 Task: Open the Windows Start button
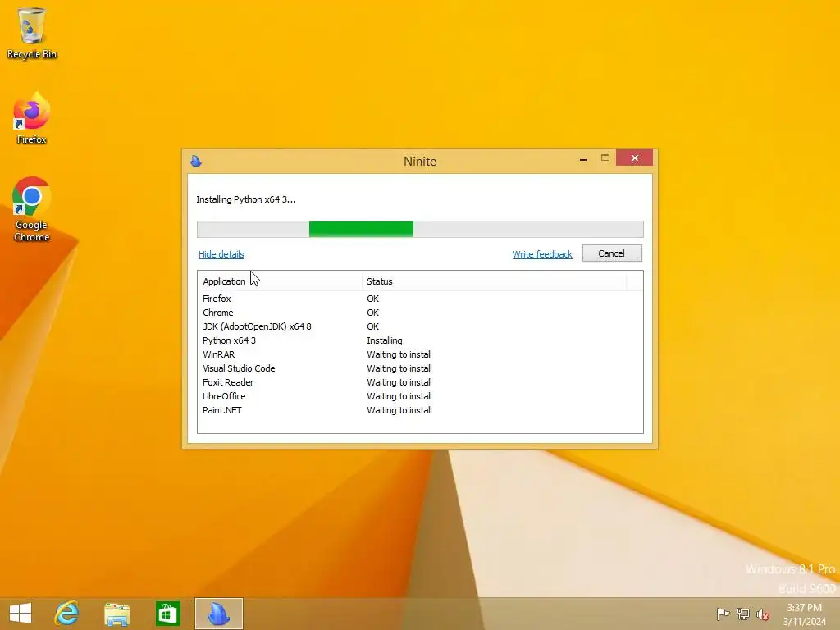pyautogui.click(x=21, y=614)
